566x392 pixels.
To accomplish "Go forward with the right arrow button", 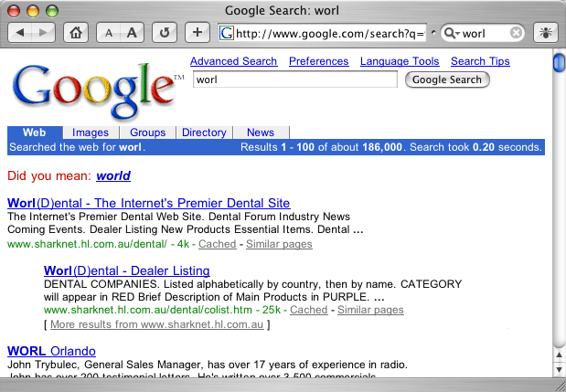I will click(x=43, y=33).
